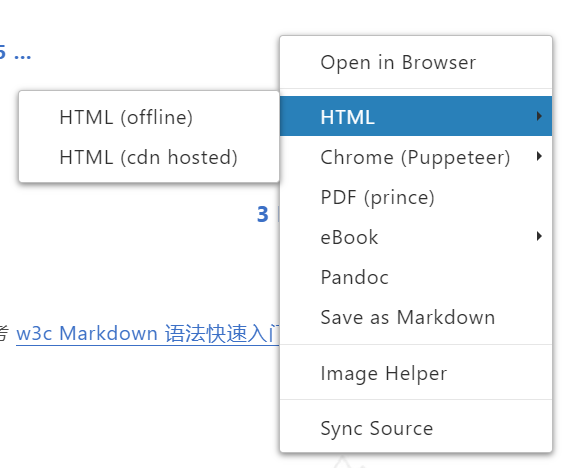
Task: Follow the w3c Markdown 语法快速入门 link
Action: click(x=148, y=333)
